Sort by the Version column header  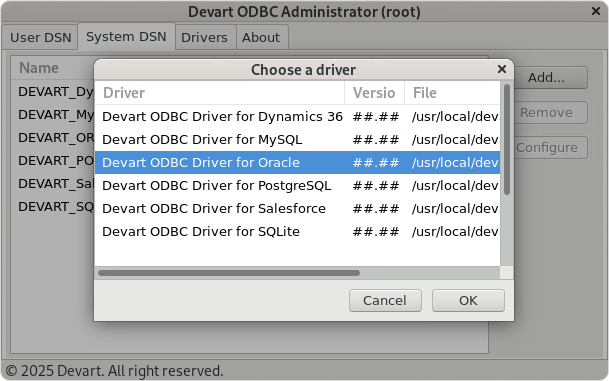374,93
